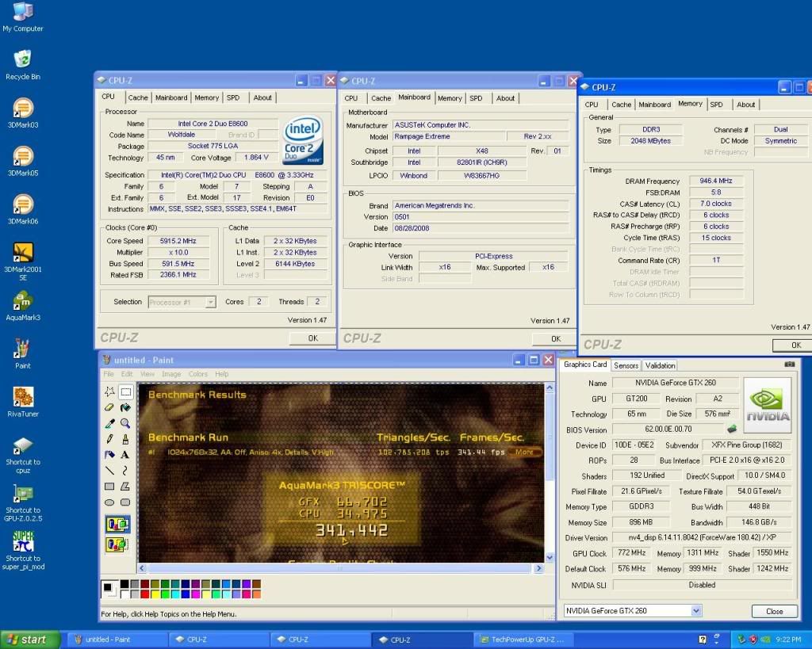Open Shortcut to GPU-Z.0.2.5 desktop icon
The height and width of the screenshot is (649, 812).
pyautogui.click(x=23, y=503)
